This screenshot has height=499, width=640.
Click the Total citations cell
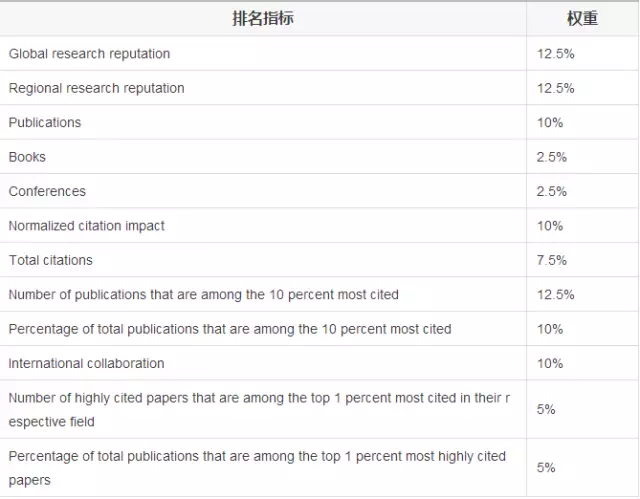coord(50,260)
